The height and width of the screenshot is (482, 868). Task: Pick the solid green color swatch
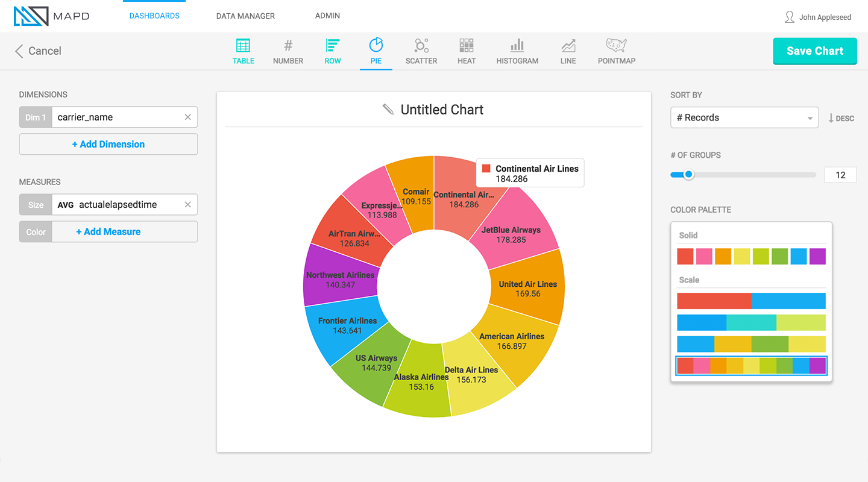(780, 256)
